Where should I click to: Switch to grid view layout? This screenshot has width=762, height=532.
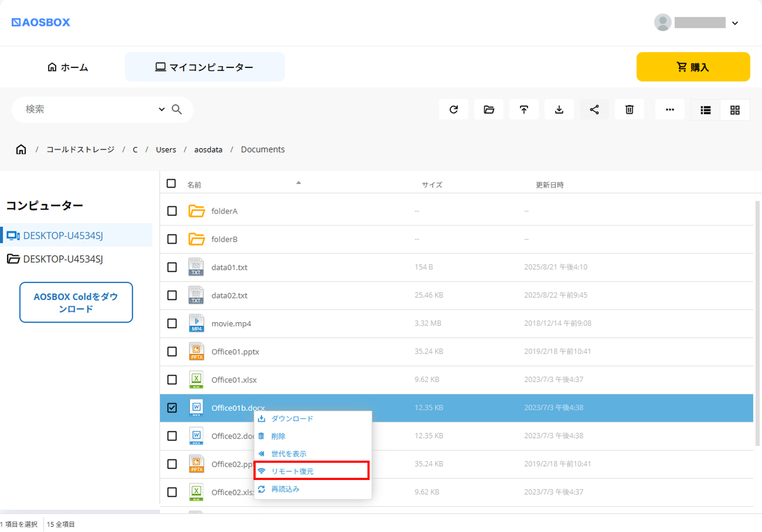pyautogui.click(x=735, y=110)
